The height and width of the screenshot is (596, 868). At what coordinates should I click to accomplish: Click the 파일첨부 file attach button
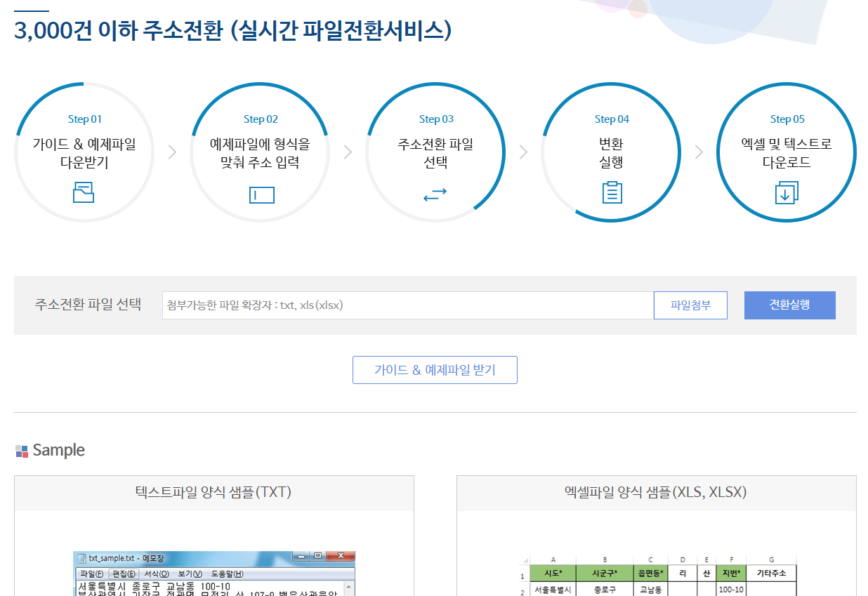[690, 305]
